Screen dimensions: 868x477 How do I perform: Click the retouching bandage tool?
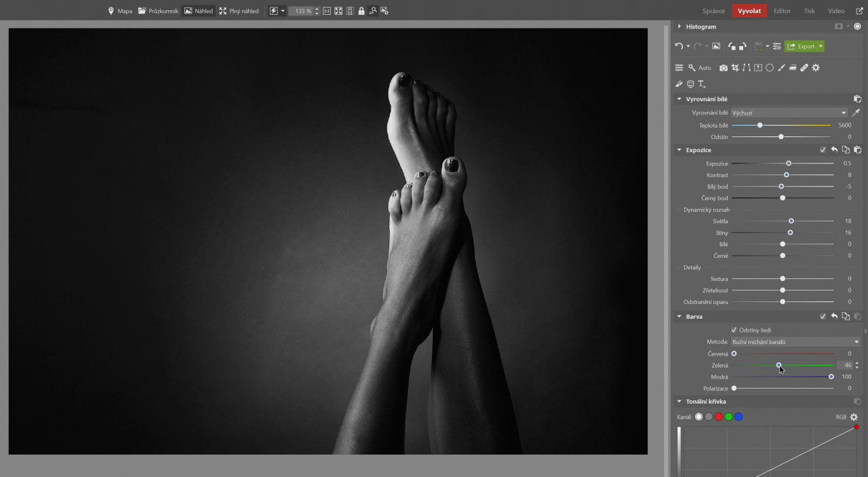click(804, 68)
